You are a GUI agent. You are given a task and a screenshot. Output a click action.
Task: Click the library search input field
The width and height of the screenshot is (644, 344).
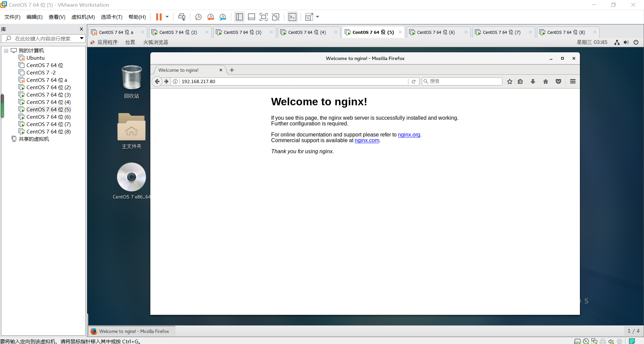pyautogui.click(x=43, y=39)
